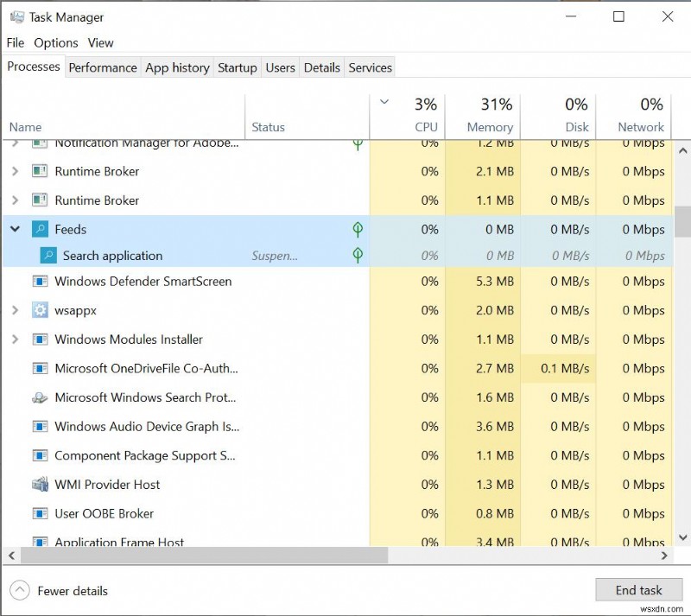This screenshot has height=616, width=691.
Task: Select the Component Package Support S... name
Action: click(x=145, y=455)
